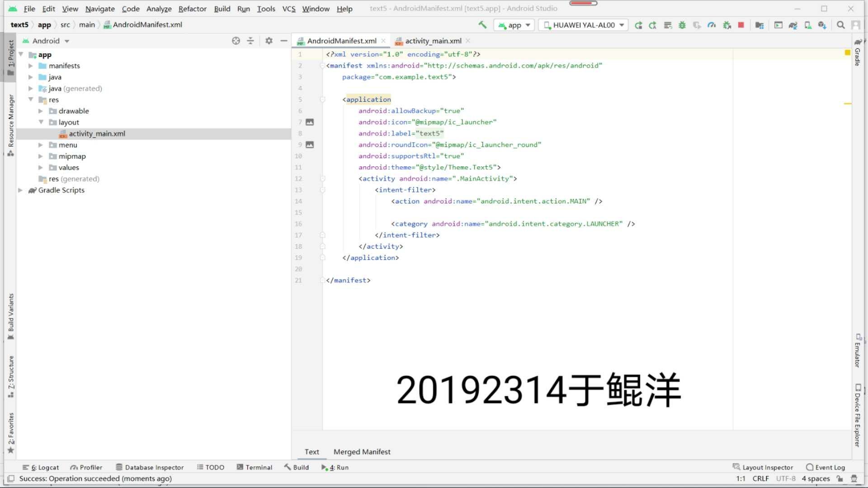Open Project panel settings gear
The image size is (868, 488).
click(x=269, y=41)
